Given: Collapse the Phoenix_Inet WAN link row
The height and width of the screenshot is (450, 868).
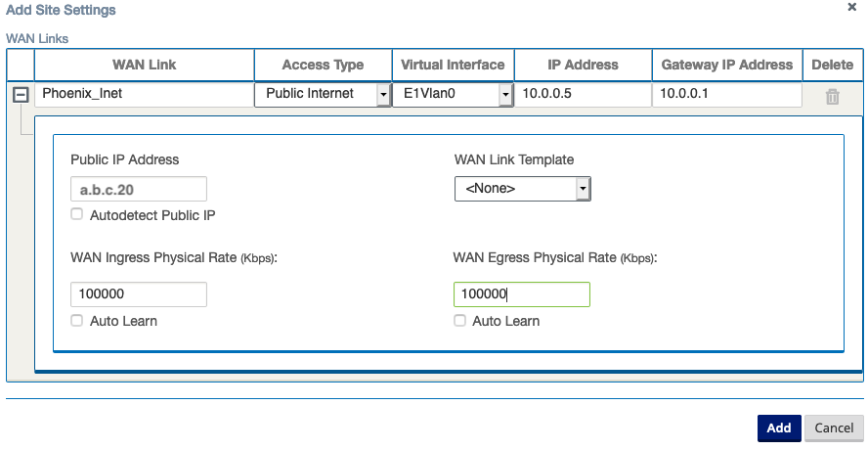Looking at the screenshot, I should point(20,96).
